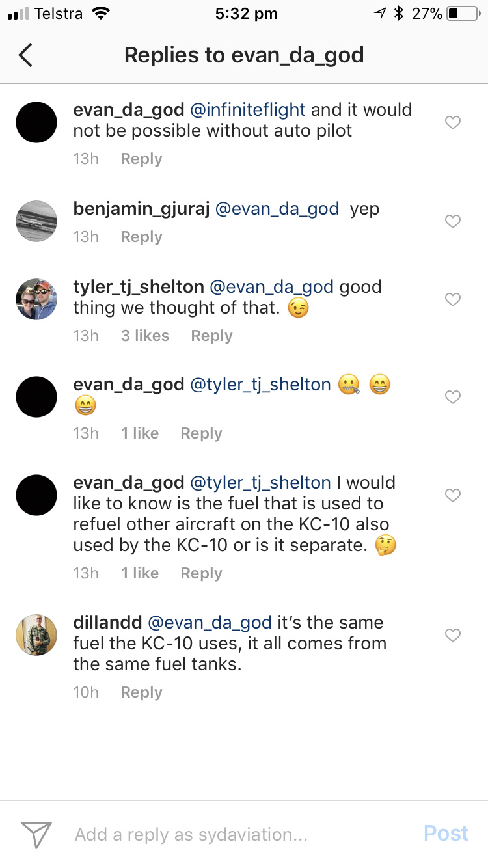This screenshot has width=488, height=868.
Task: Type in the Add a reply field
Action: click(x=234, y=834)
